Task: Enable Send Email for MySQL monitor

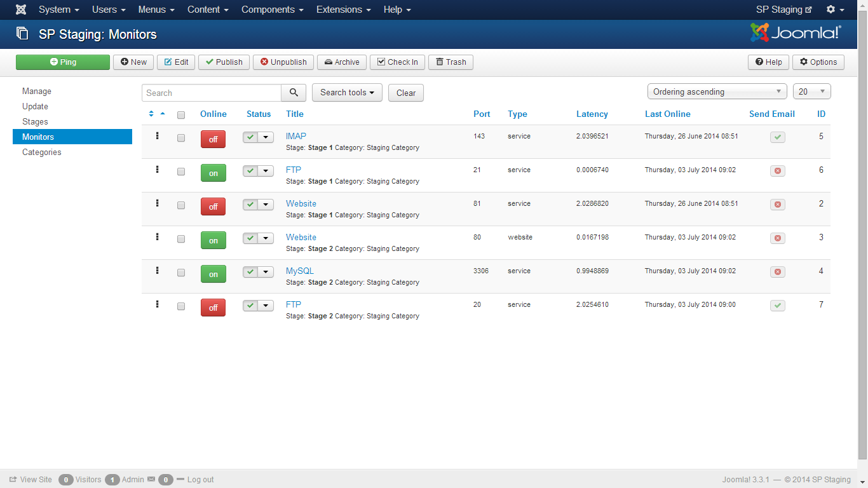Action: (777, 272)
